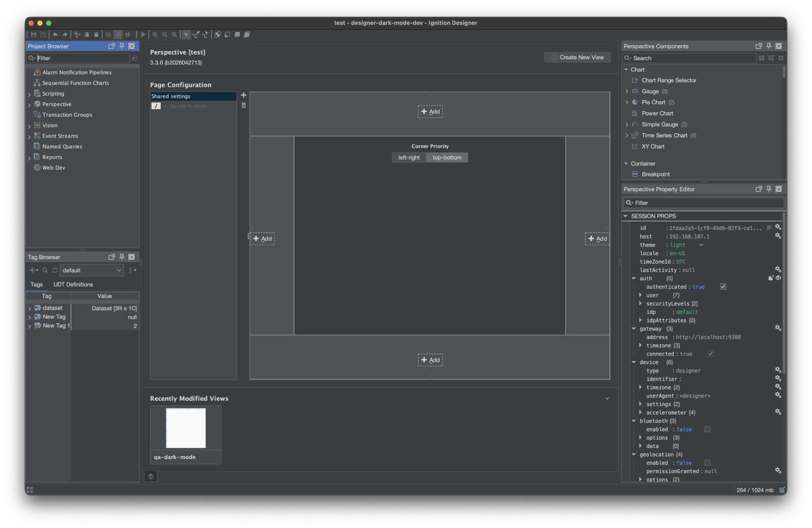Screen dimensions: 812x528
Task: Expand the Perspective node in Project Browser
Action: pos(30,105)
